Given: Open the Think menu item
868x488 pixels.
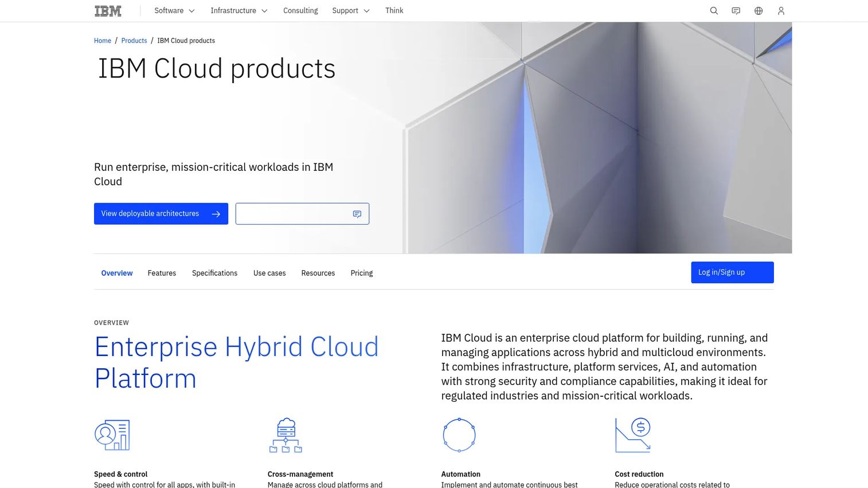Looking at the screenshot, I should (394, 11).
